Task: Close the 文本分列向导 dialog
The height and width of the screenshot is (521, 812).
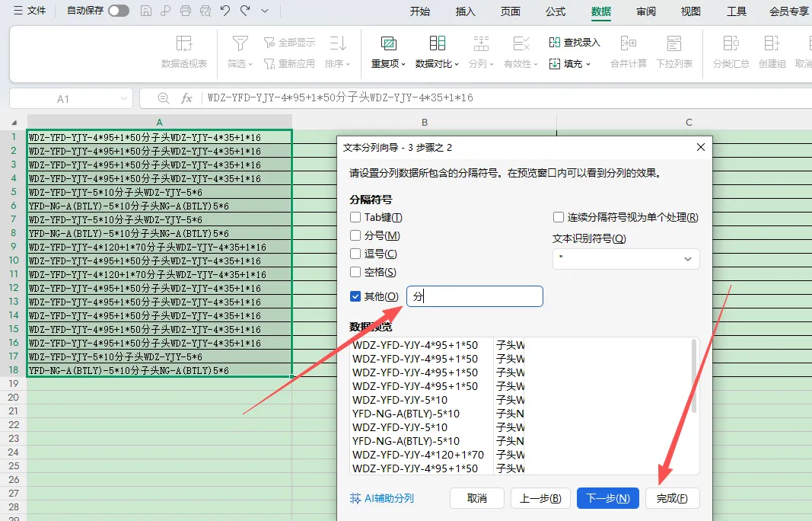Action: pyautogui.click(x=701, y=147)
